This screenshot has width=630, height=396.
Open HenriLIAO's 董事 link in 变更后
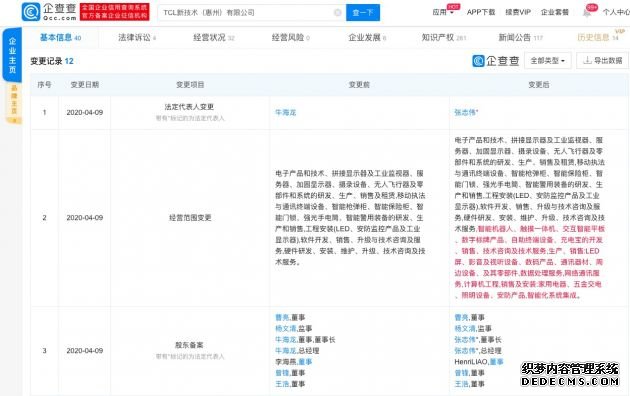(x=497, y=362)
